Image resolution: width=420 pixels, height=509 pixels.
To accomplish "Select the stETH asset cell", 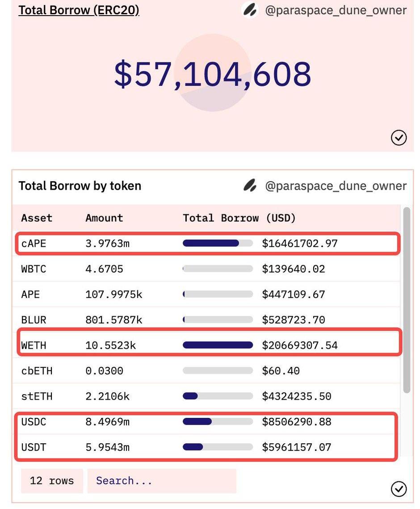I will pyautogui.click(x=37, y=396).
